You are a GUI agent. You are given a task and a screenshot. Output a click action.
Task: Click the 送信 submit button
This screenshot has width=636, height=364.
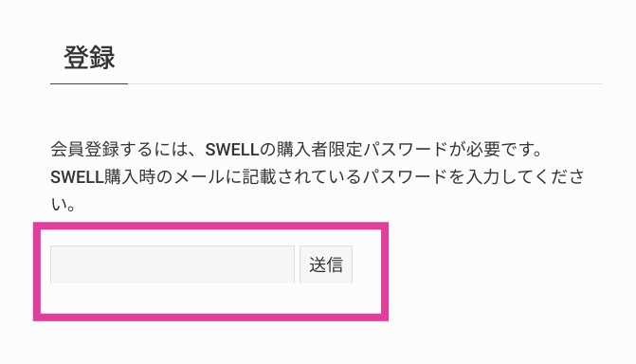pos(326,264)
